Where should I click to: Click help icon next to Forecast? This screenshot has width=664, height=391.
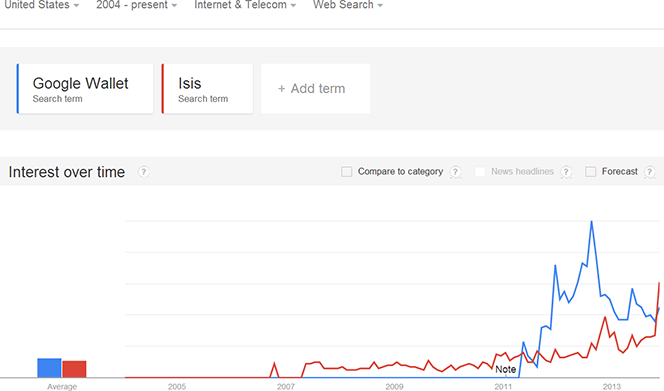(x=649, y=172)
